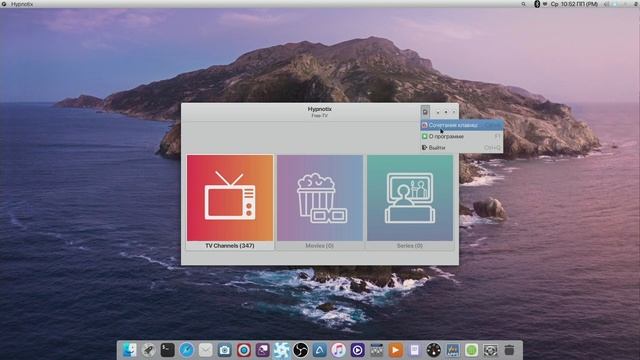Open the green round app icon in the dock
This screenshot has width=640, height=360.
[471, 350]
